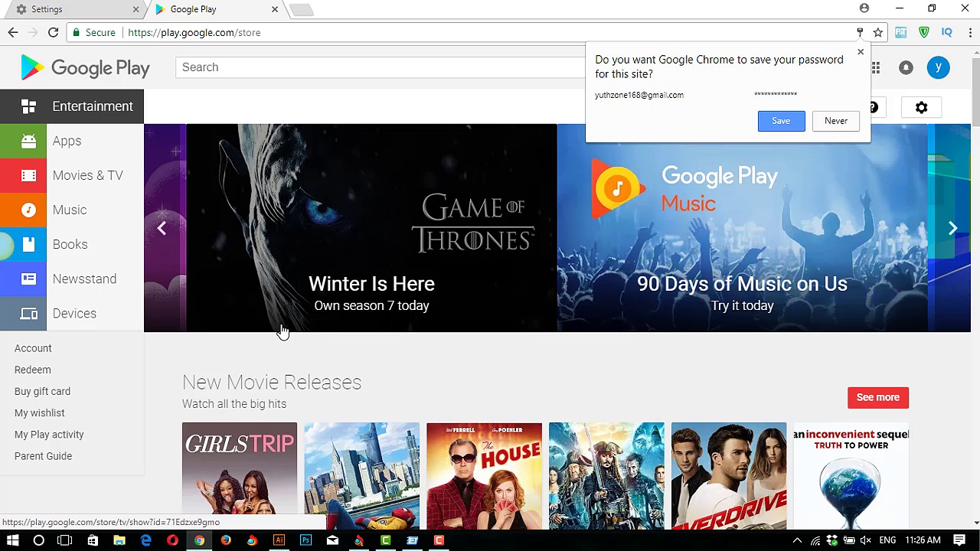Open the Music section icon
980x551 pixels.
pos(28,210)
